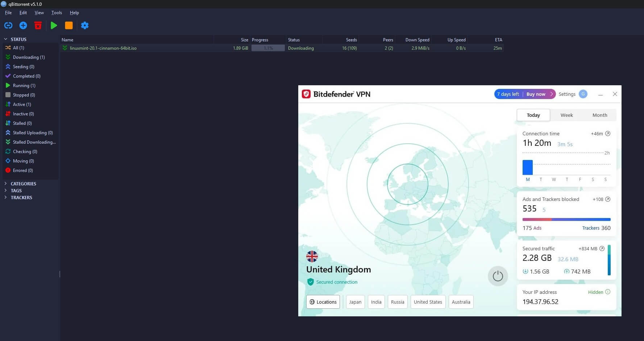
Task: Switch to the Month statistics tab
Action: [x=599, y=115]
